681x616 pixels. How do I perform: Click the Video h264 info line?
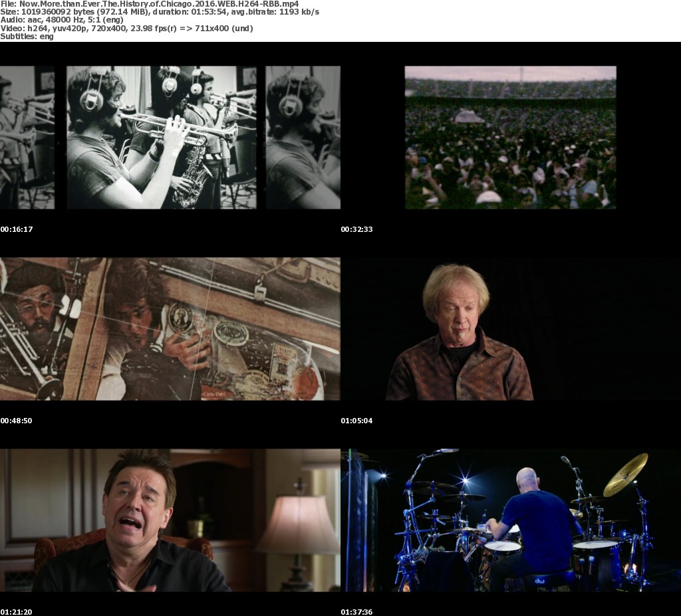click(126, 28)
